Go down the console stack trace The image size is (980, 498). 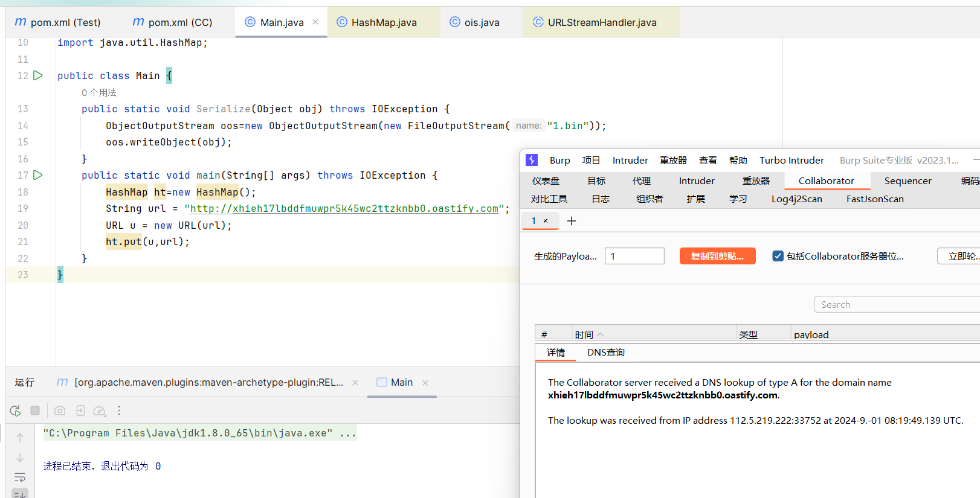click(x=20, y=458)
